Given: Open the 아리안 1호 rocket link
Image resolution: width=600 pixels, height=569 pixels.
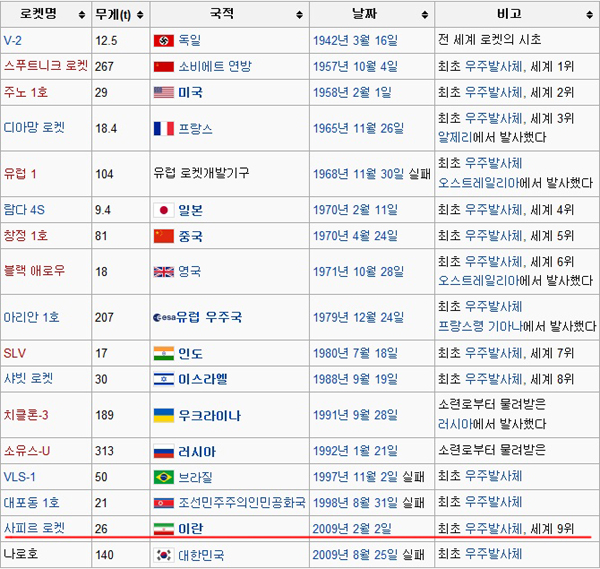Looking at the screenshot, I should tap(32, 318).
